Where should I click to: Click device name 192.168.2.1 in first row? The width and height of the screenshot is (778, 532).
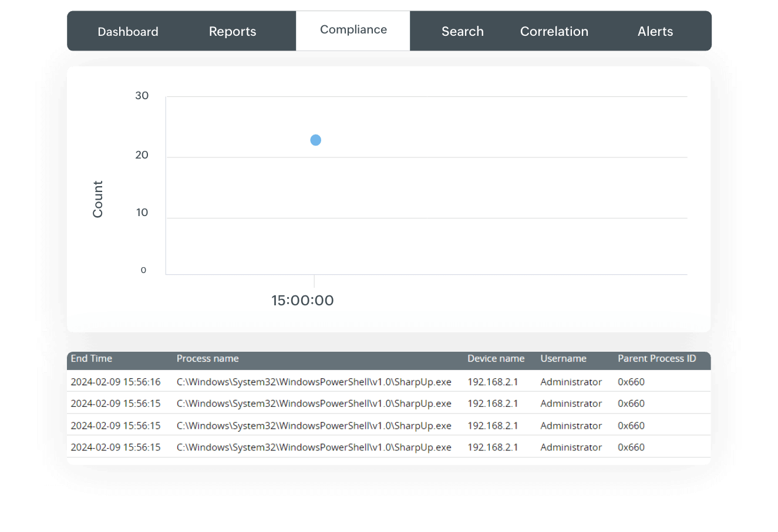point(491,381)
